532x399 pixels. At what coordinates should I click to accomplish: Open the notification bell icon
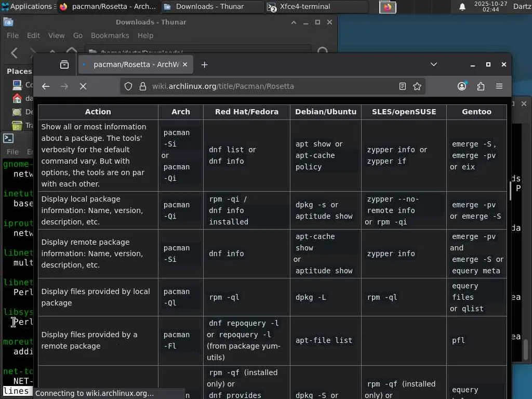point(462,7)
